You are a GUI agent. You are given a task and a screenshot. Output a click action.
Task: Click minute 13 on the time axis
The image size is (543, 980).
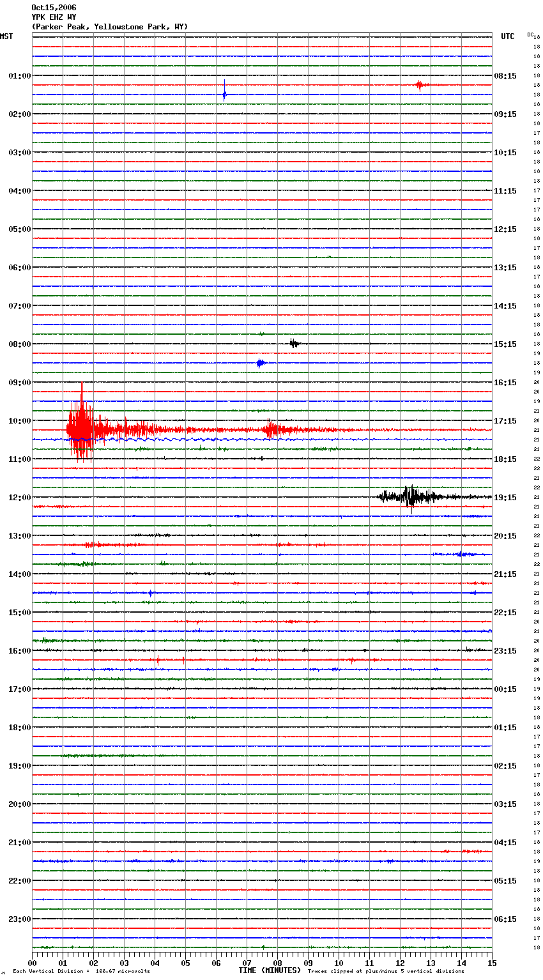pyautogui.click(x=431, y=963)
